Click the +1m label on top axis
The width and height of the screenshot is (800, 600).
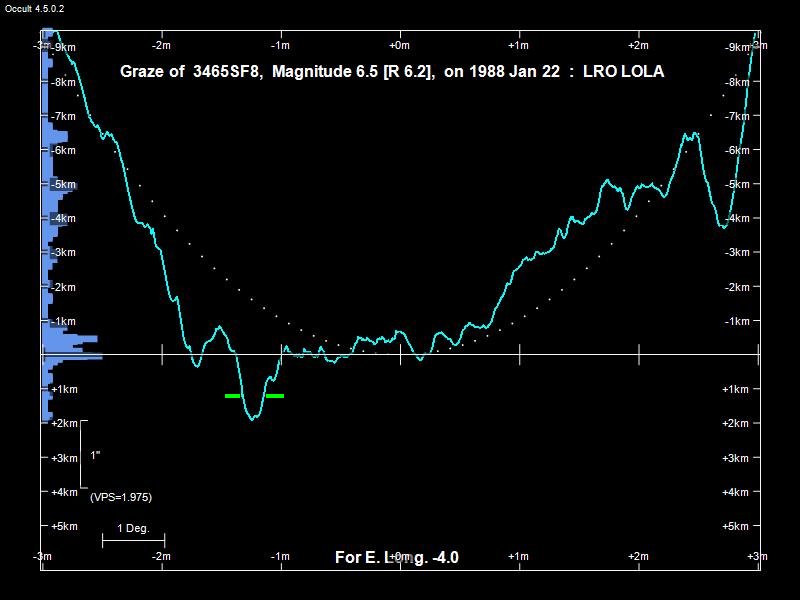point(518,46)
